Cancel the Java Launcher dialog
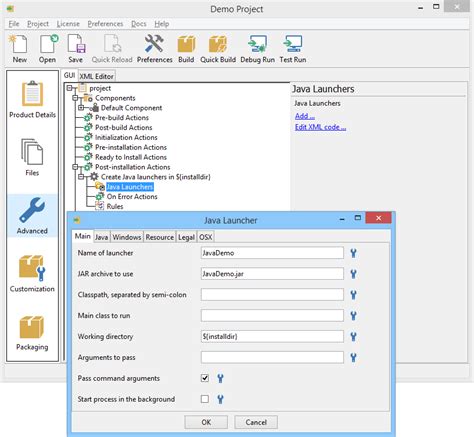 coord(256,422)
